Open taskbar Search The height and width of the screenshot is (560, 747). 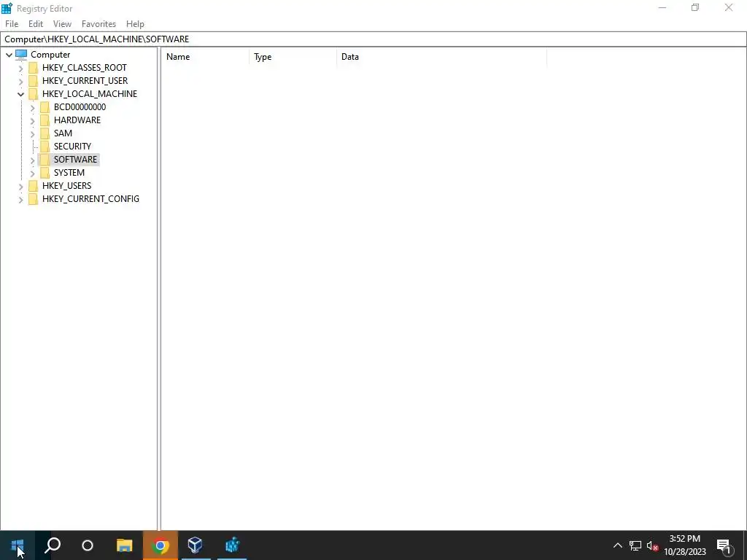[x=53, y=545]
